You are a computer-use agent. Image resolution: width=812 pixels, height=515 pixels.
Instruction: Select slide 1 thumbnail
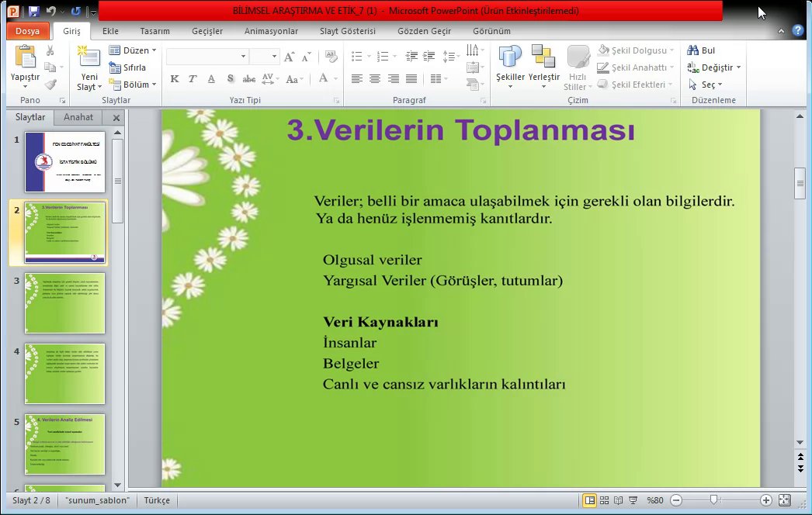[x=64, y=162]
